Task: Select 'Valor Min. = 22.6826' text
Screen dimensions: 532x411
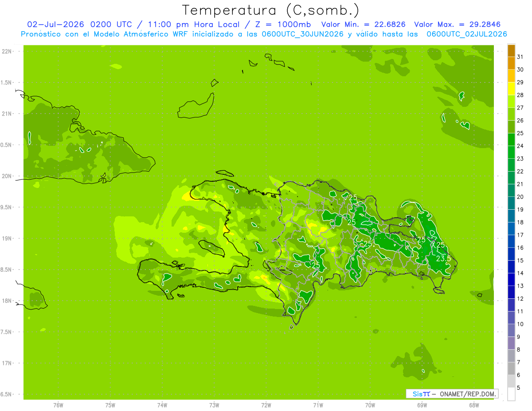Action: [x=364, y=24]
